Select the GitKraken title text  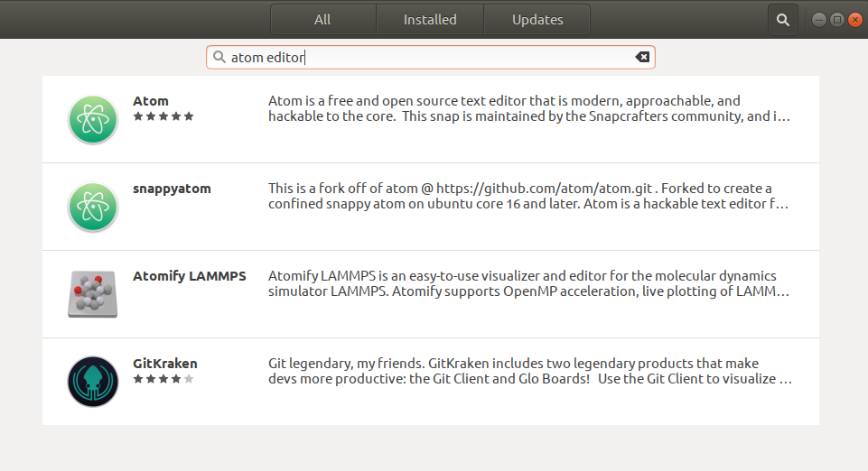pyautogui.click(x=165, y=364)
